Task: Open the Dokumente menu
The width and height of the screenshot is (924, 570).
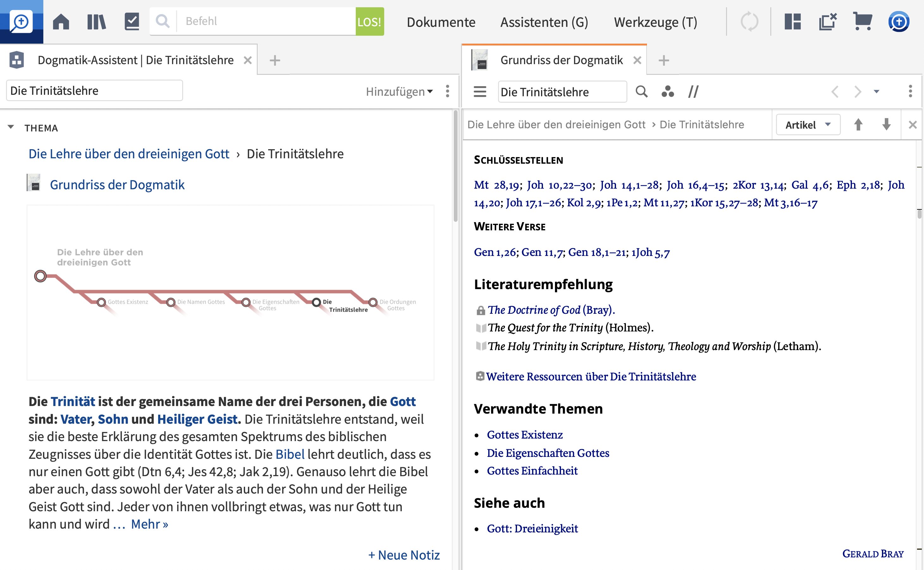Action: tap(441, 22)
